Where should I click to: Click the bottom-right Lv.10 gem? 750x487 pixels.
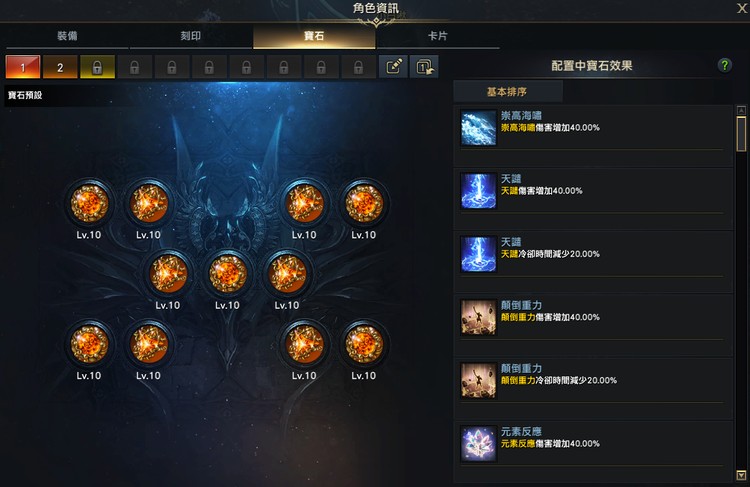click(364, 344)
